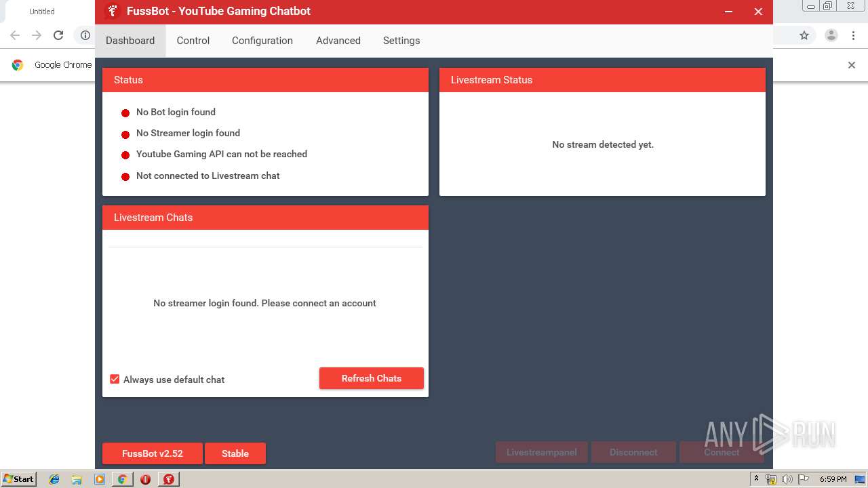Click the Disconnect button

click(633, 452)
